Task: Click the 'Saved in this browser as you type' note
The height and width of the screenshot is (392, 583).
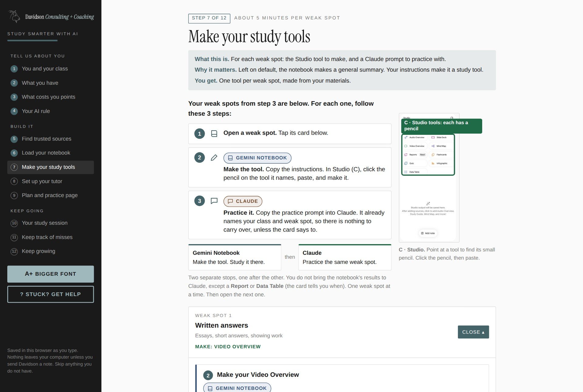Action: pos(50,361)
